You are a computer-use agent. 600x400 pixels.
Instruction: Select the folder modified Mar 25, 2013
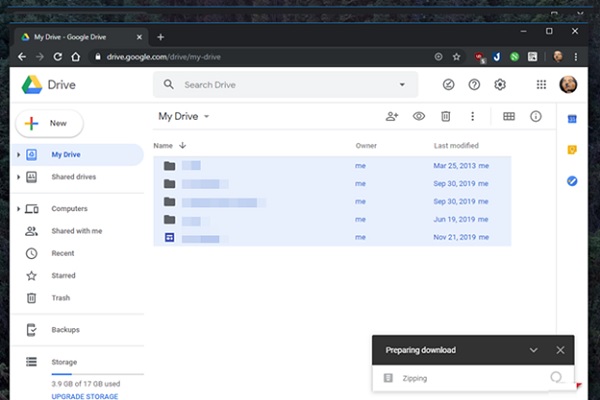(x=332, y=166)
